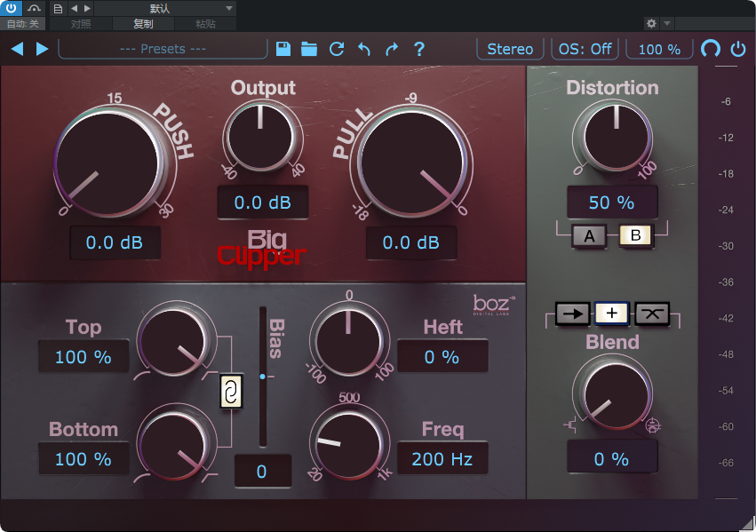
Task: Open the Presets selection box
Action: [163, 49]
